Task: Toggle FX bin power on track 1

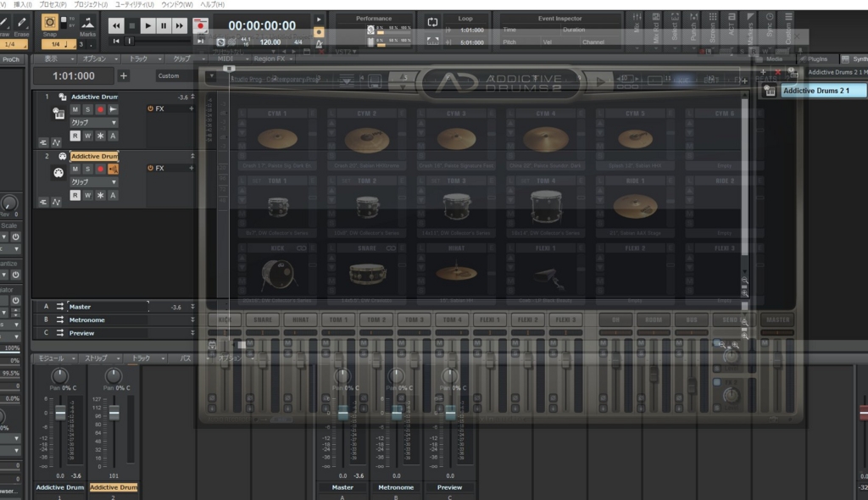Action: click(x=150, y=108)
